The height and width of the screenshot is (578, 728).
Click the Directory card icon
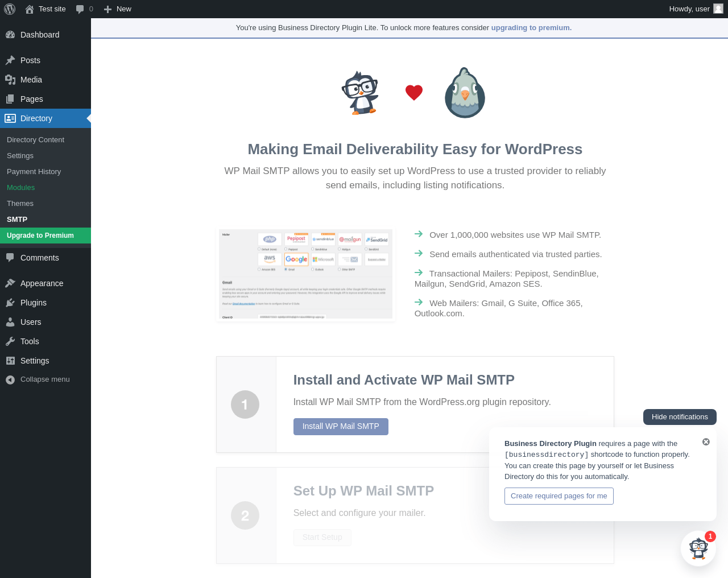click(x=10, y=118)
